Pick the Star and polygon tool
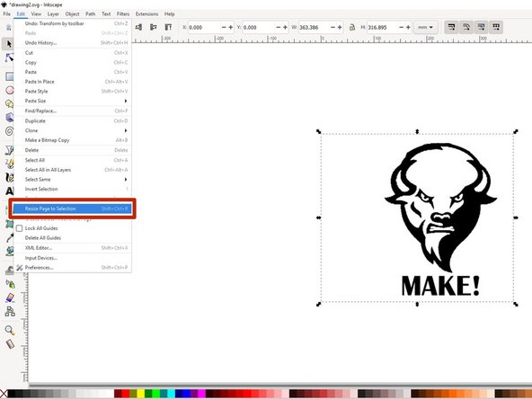 tap(10, 104)
